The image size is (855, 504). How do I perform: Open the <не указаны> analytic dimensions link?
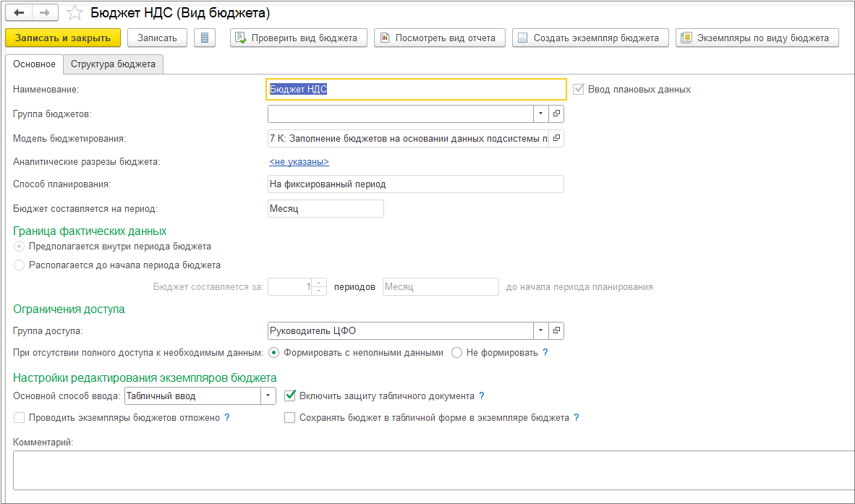click(299, 162)
